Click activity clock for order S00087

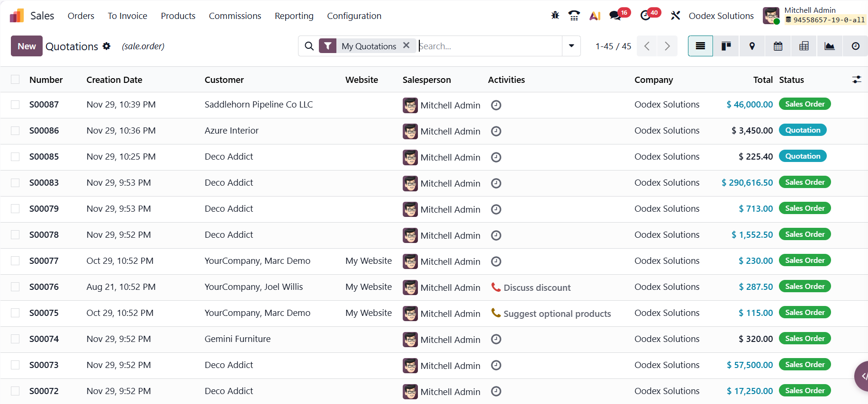tap(496, 105)
